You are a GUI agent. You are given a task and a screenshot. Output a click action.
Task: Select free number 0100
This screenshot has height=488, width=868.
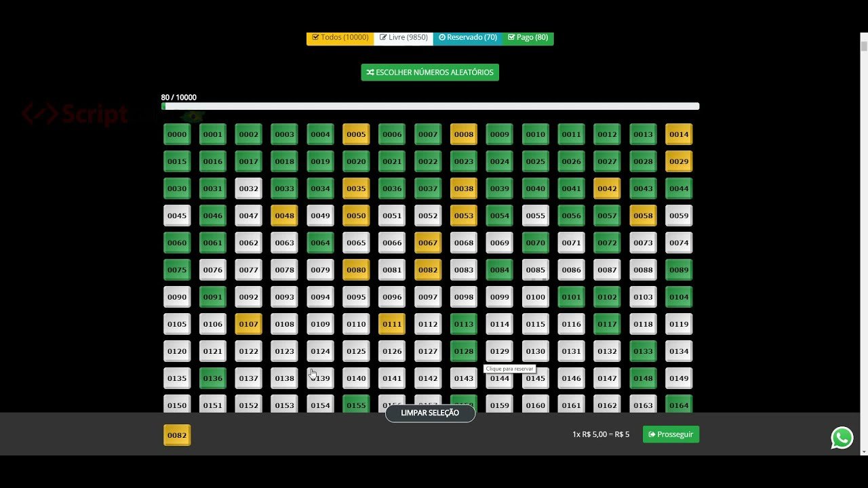[535, 297]
